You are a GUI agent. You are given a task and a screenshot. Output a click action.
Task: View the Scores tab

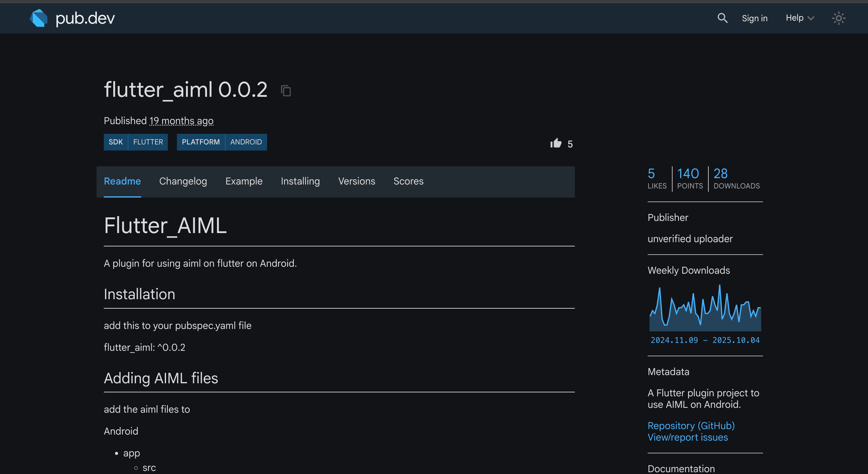point(408,181)
